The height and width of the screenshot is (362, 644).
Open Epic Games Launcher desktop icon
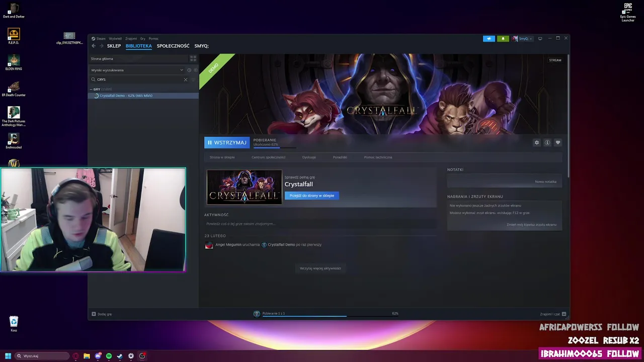pos(628,13)
